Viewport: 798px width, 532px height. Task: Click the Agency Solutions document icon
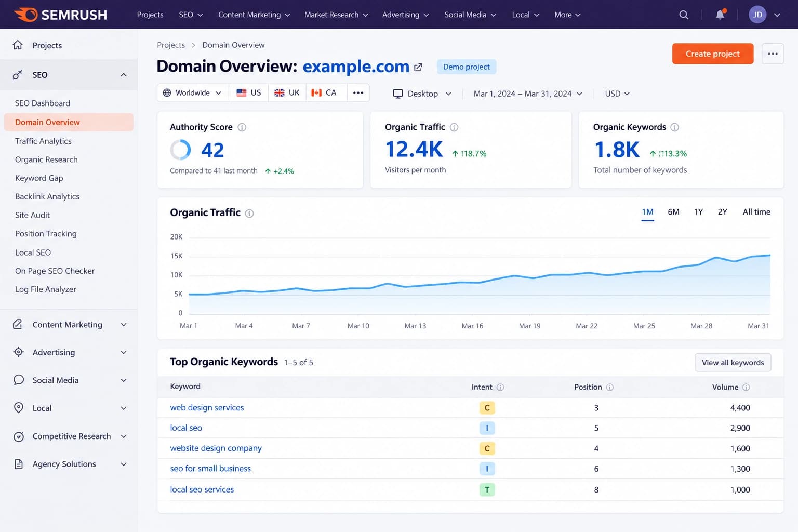pos(18,464)
